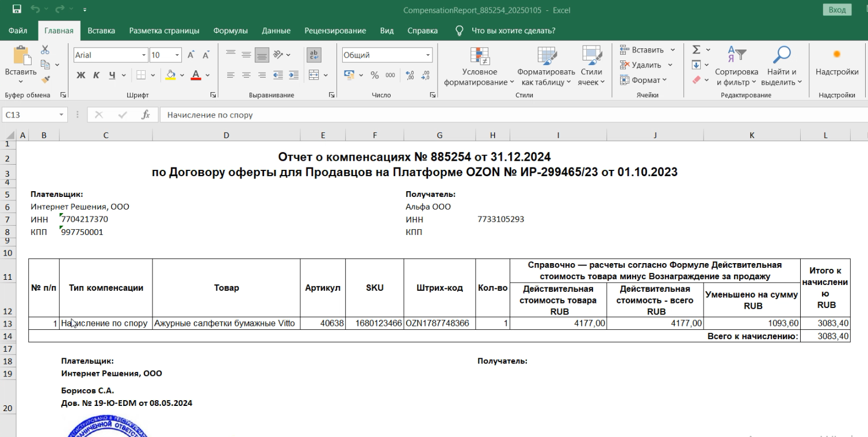The image size is (868, 437).
Task: Click the Cut scissors icon
Action: pos(45,51)
